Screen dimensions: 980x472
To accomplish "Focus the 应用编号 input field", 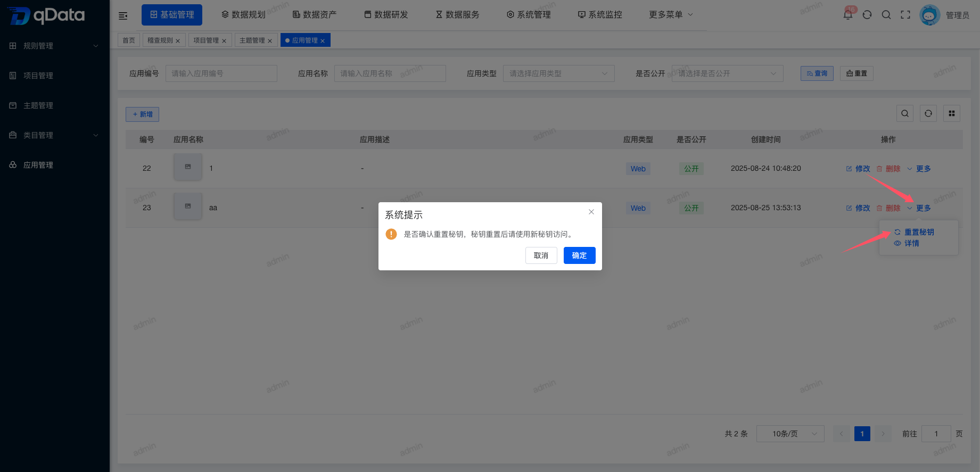I will tap(221, 73).
